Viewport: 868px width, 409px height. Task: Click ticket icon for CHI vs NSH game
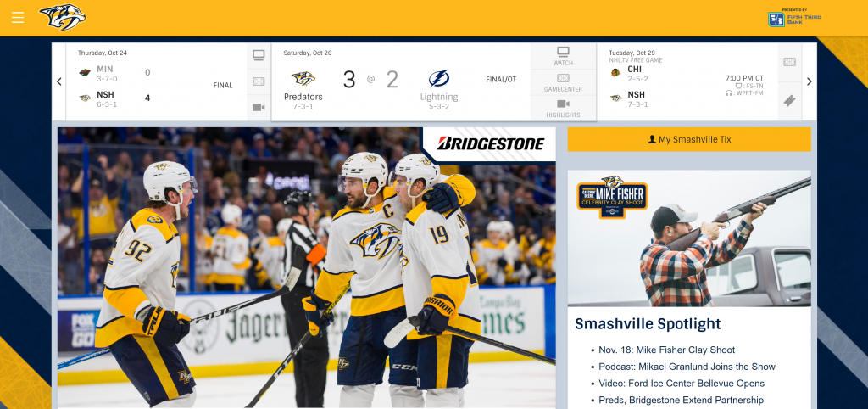[x=789, y=101]
